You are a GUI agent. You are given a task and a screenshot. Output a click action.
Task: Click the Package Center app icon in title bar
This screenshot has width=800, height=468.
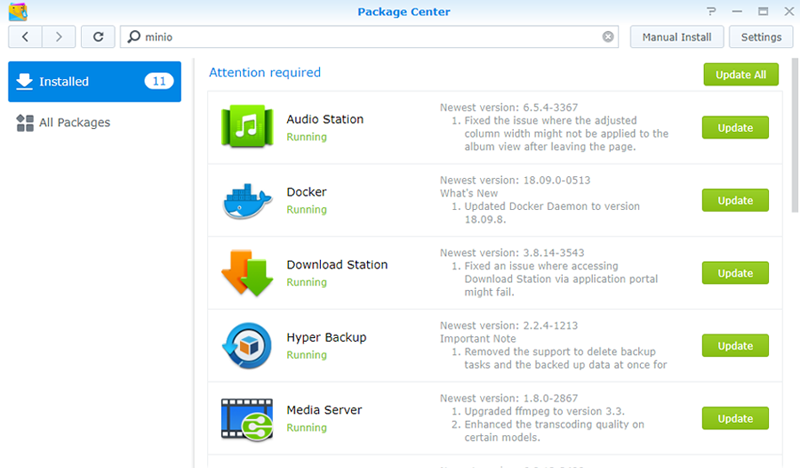pos(18,11)
